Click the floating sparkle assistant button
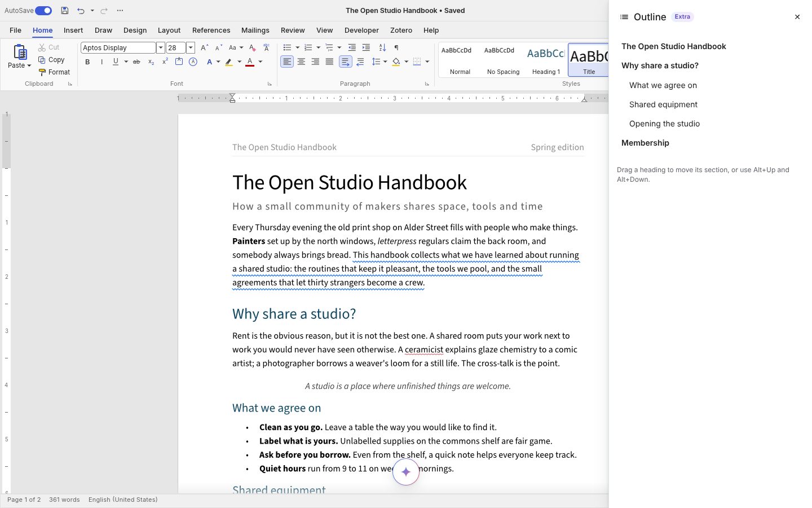This screenshot has width=812, height=508. pos(406,472)
